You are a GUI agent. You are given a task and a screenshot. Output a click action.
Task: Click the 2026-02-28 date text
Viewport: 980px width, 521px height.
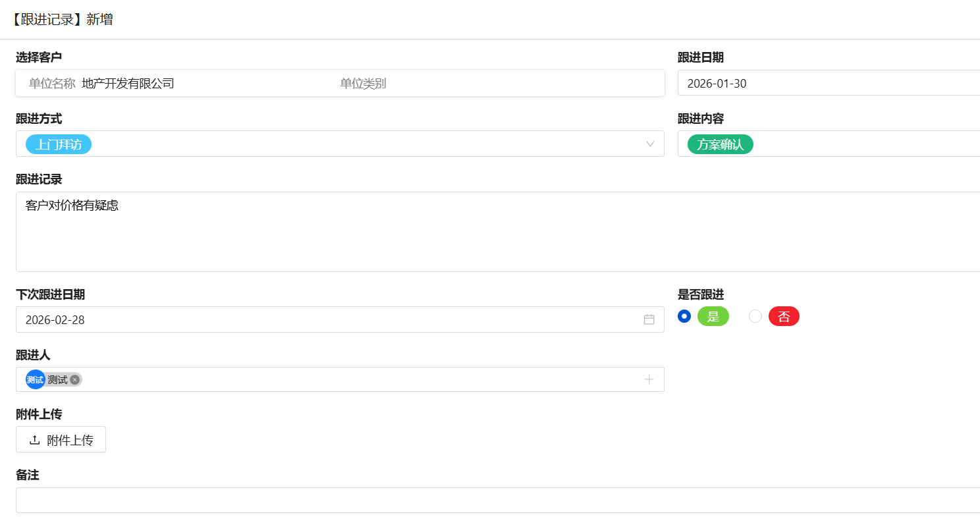[55, 320]
